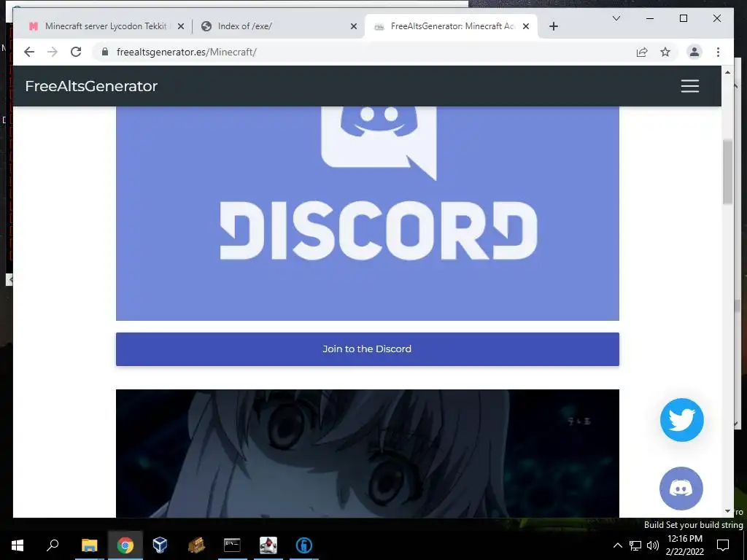Open File Explorer from the taskbar

coord(89,545)
